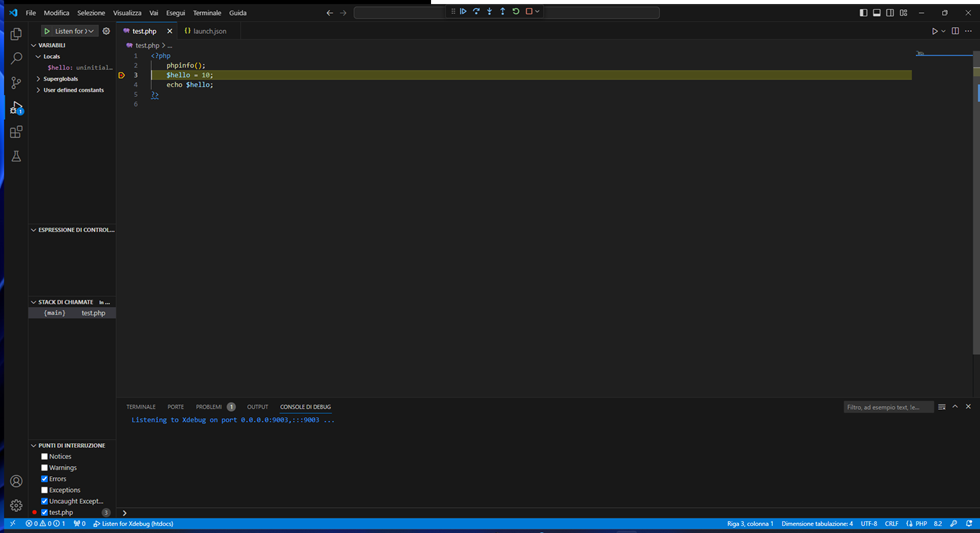Viewport: 980px width, 533px height.
Task: Switch to the OUTPUT panel tab
Action: click(x=257, y=407)
